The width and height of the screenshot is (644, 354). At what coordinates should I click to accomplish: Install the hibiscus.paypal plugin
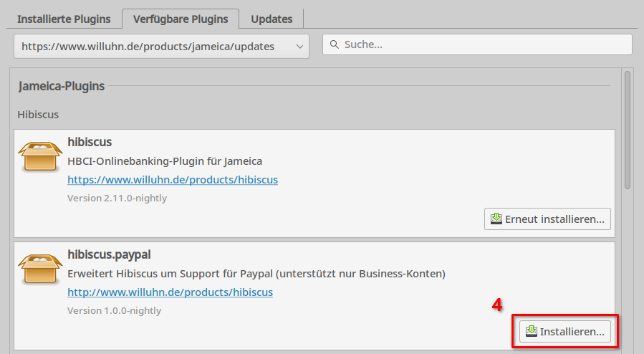(x=565, y=331)
